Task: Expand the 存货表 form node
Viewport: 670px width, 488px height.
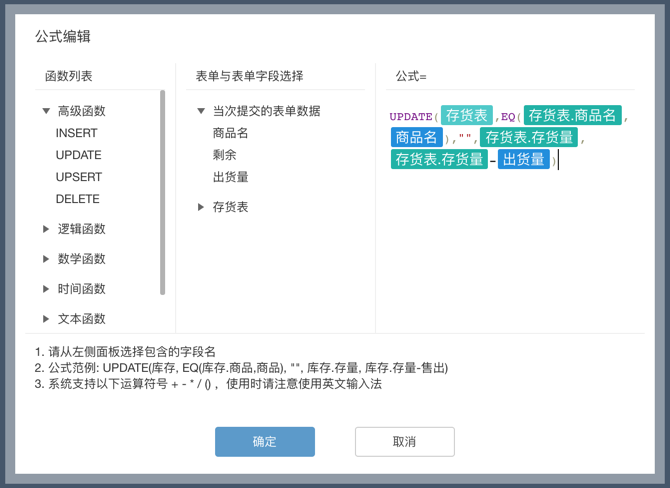Action: [201, 207]
